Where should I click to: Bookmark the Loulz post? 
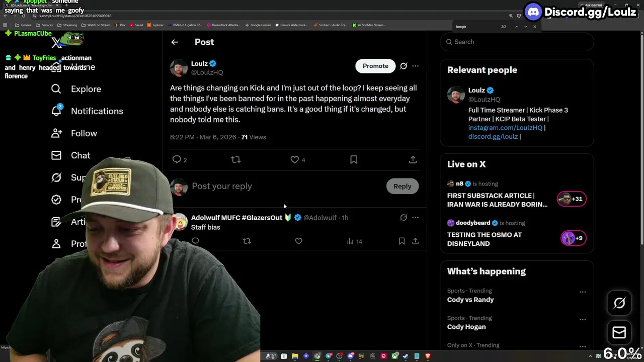pyautogui.click(x=354, y=159)
